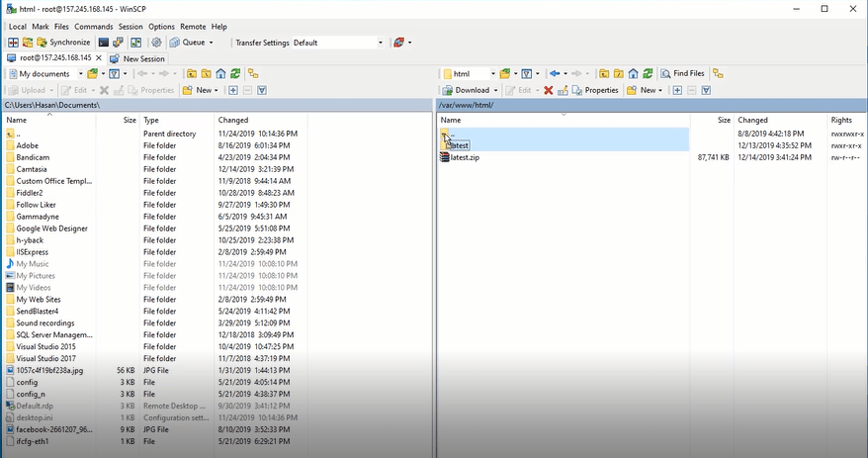Click local panel selection filter icon
Image resolution: width=868 pixels, height=458 pixels.
coord(262,90)
